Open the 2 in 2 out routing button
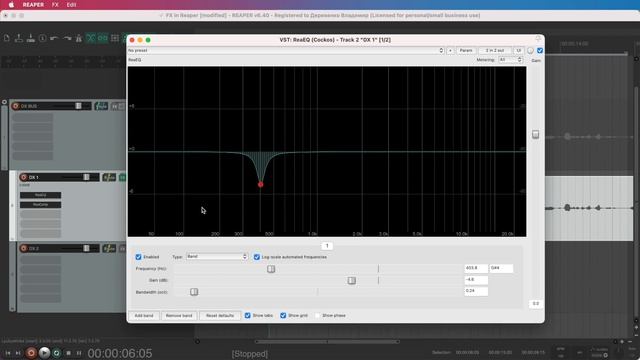Viewport: 640px width, 360px height. point(495,51)
